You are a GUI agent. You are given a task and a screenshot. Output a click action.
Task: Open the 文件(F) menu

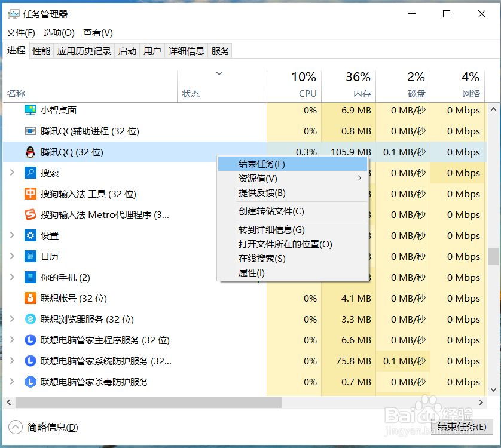21,33
